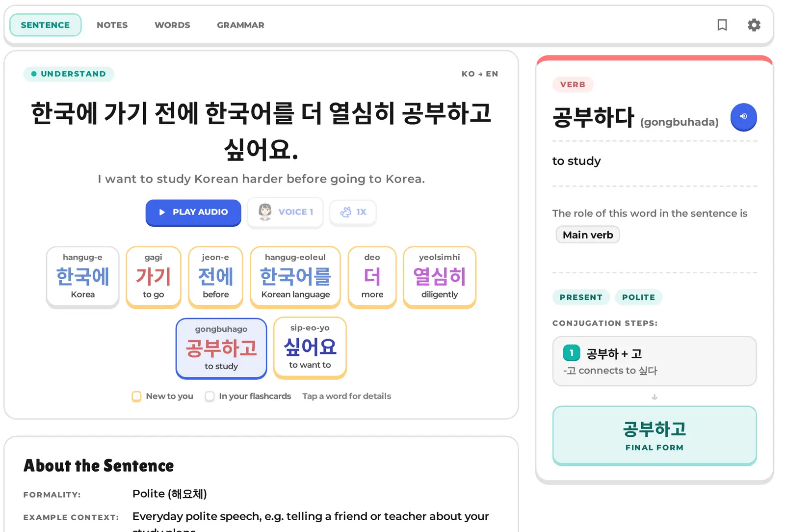Click the KO → EN direction label
Image resolution: width=785 pixels, height=532 pixels.
click(480, 74)
